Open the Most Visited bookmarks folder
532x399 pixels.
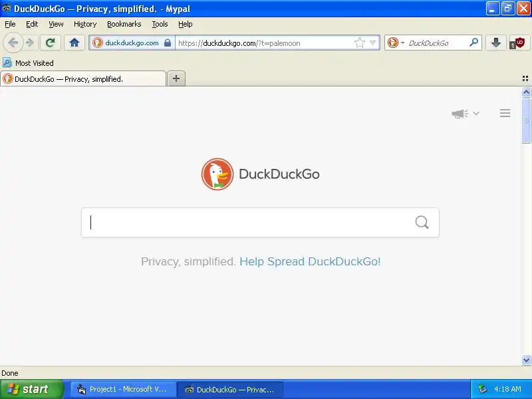click(28, 63)
